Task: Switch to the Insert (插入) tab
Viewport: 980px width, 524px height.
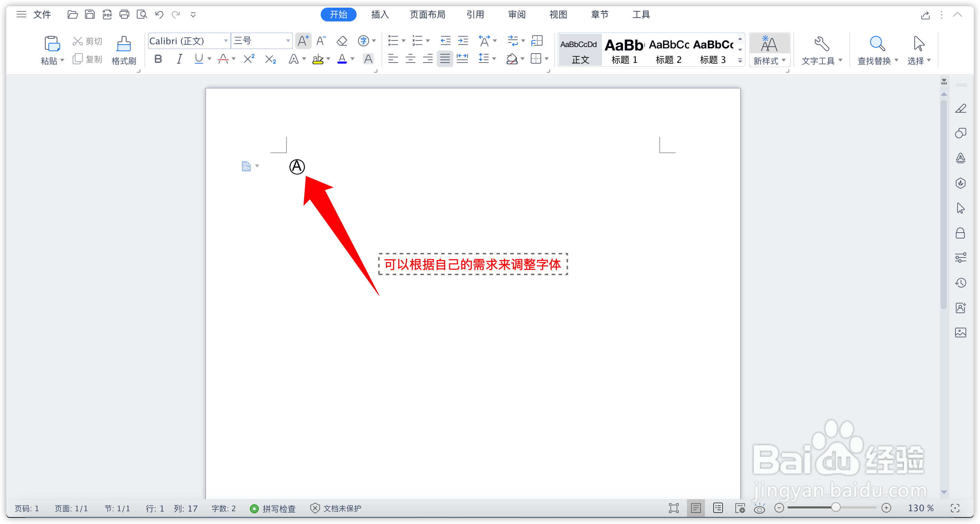Action: [x=380, y=15]
